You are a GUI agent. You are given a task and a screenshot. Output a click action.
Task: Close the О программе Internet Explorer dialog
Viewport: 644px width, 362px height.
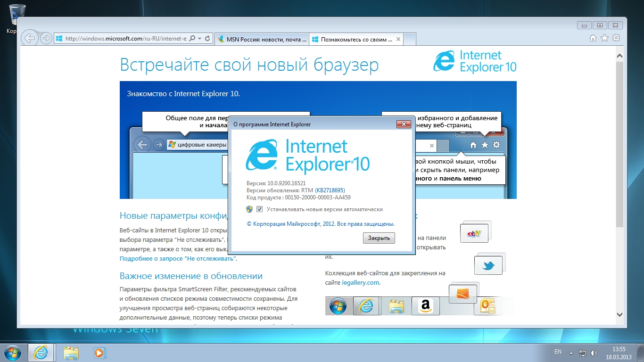click(404, 124)
